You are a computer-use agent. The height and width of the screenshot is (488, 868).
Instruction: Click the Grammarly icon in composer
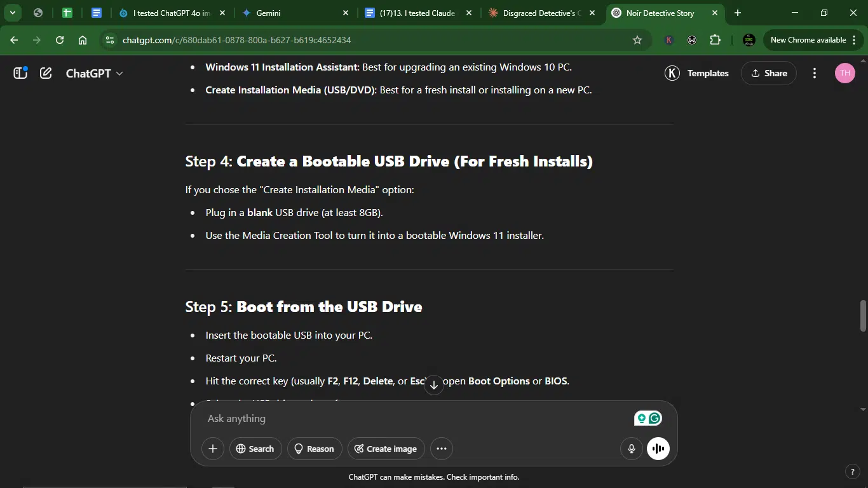pyautogui.click(x=655, y=418)
